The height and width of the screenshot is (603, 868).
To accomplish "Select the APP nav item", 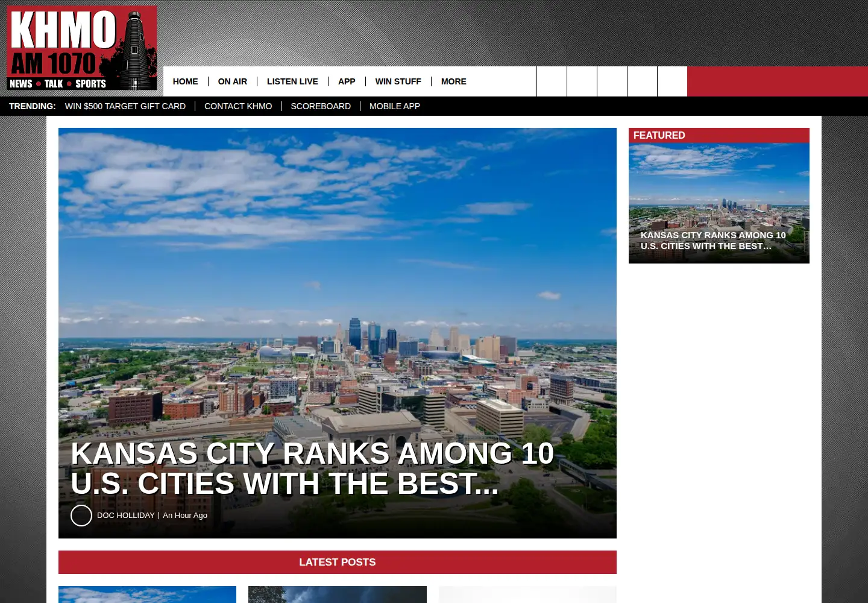I will pyautogui.click(x=347, y=81).
